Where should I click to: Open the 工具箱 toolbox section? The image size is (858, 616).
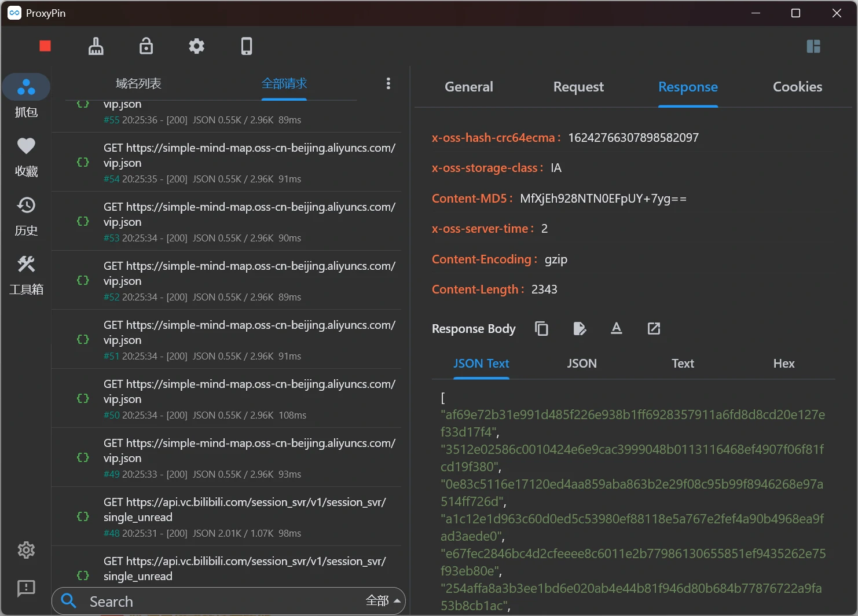click(x=26, y=274)
